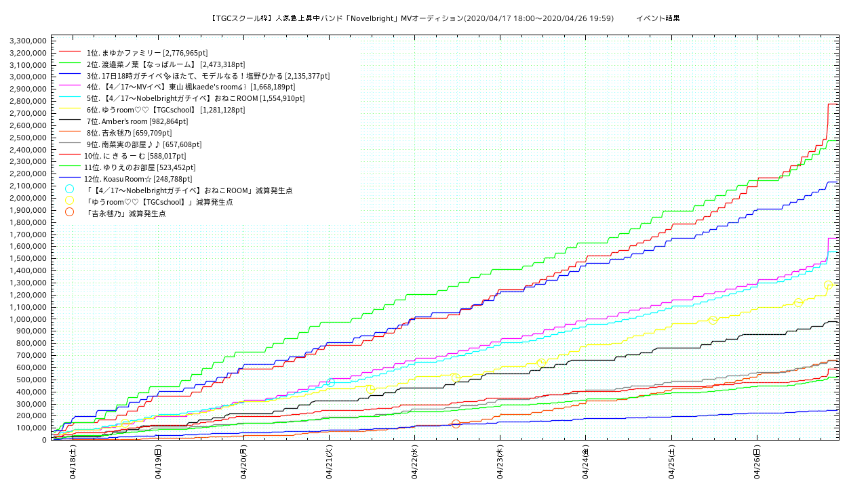Select legend entry 9位 南菜実の部屋
Screen dimensions: 868x488
144,144
